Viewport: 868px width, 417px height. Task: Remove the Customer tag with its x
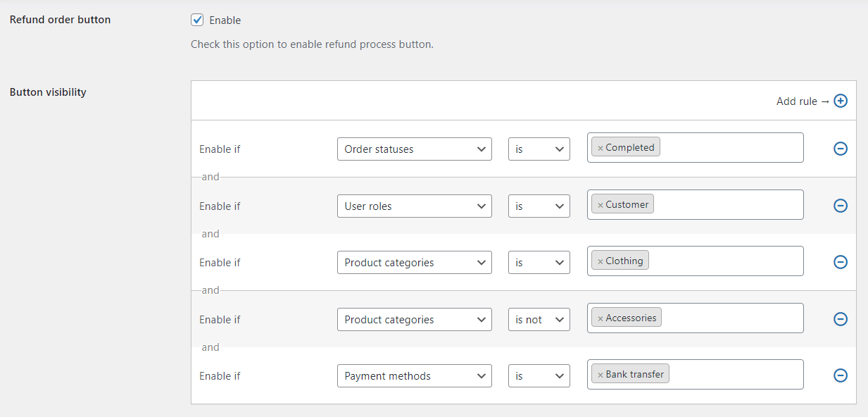[600, 205]
